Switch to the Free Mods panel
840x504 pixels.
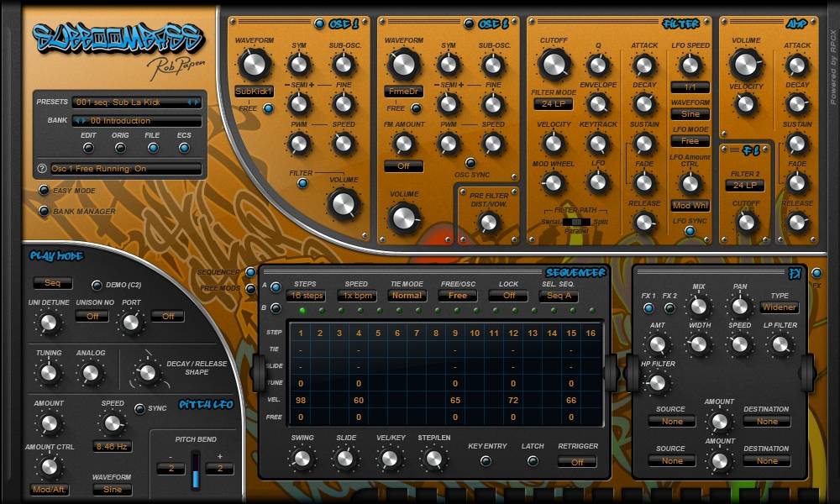point(250,288)
